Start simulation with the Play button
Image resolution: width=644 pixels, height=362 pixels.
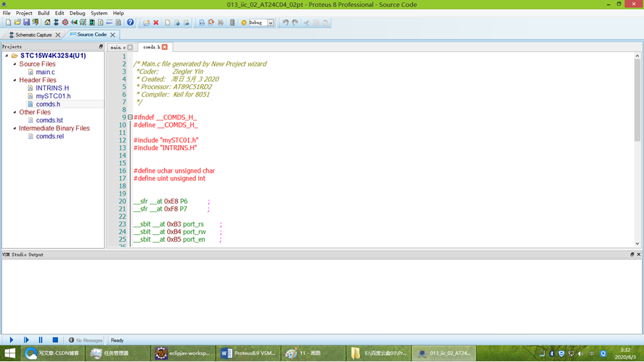point(12,340)
